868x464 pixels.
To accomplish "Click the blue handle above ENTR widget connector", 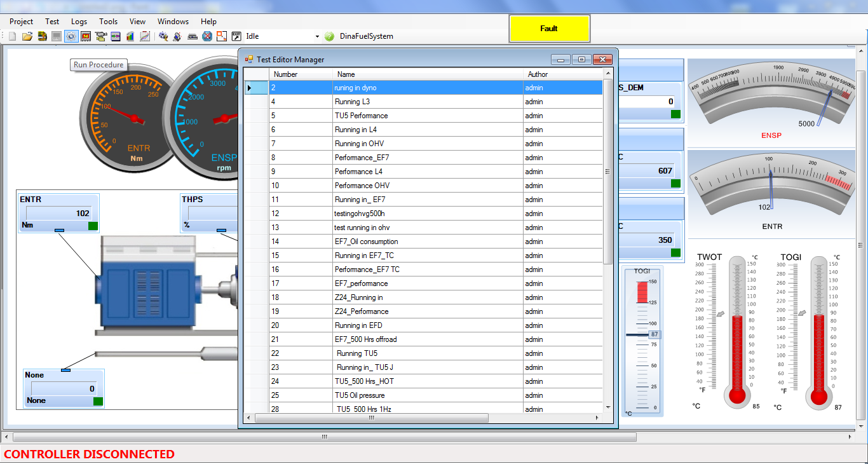I will 59,229.
